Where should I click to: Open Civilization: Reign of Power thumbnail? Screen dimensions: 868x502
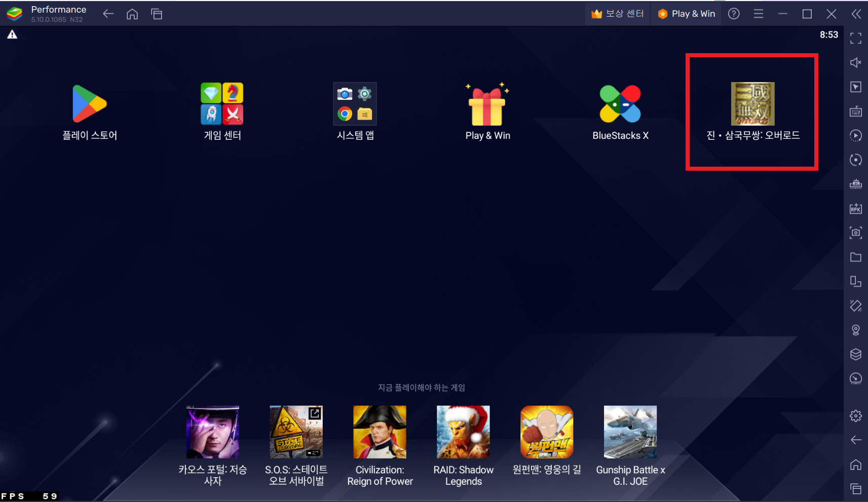(x=380, y=432)
